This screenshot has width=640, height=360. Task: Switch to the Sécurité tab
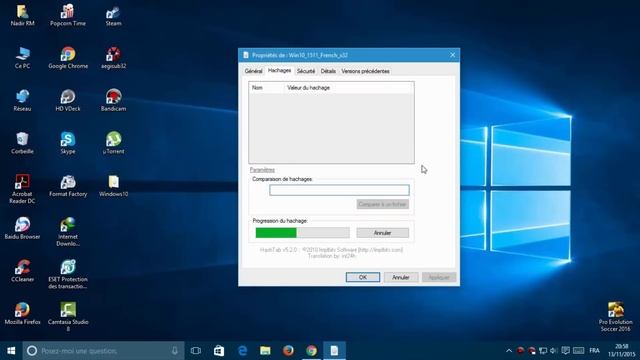306,71
